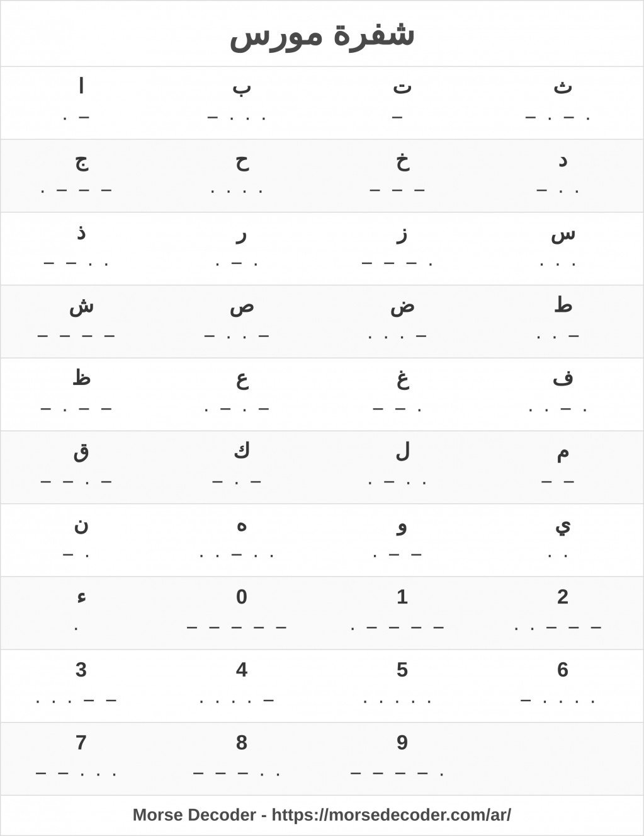
Task: Select the letter ق cell
Action: click(81, 467)
